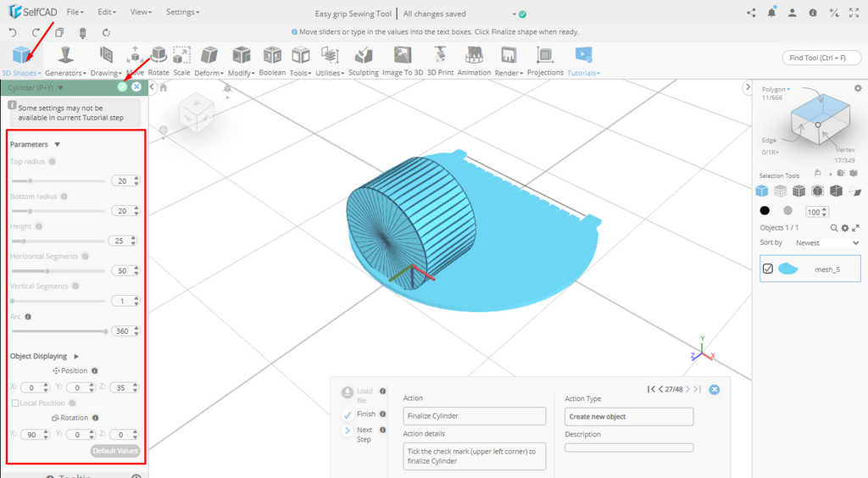Open the Sort by Newest dropdown
Viewport: 868px width, 478px height.
[827, 243]
